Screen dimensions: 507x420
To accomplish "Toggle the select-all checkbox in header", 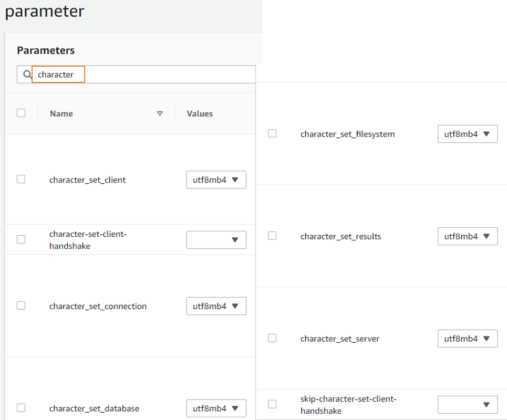I will click(x=21, y=113).
